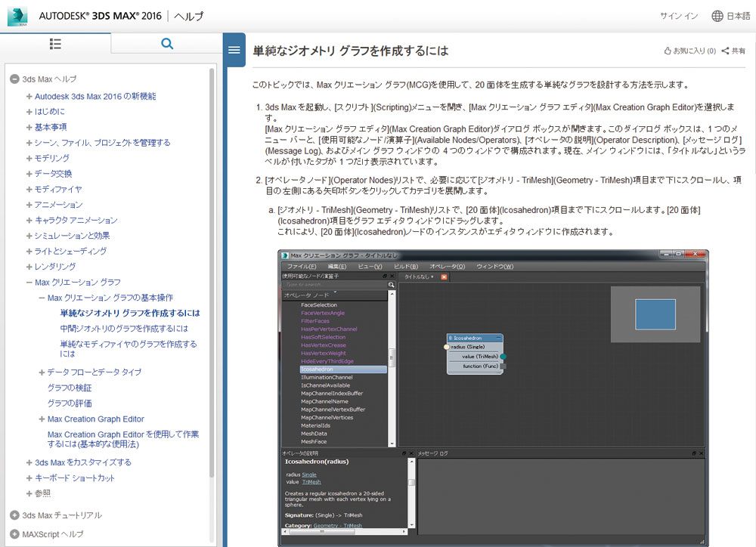Close the タイトルなし tab with red X
756x547 pixels.
[x=444, y=277]
